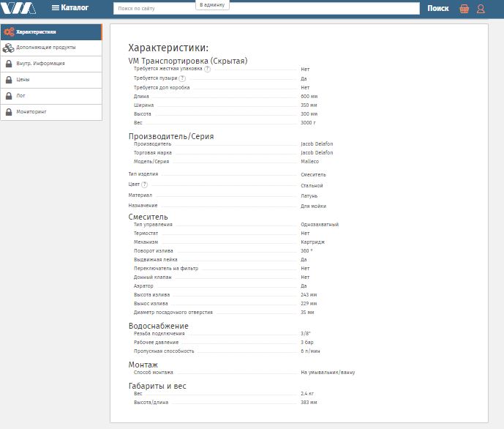Image resolution: width=504 pixels, height=429 pixels.
Task: Click the 300 мм Высота value
Action: (309, 114)
